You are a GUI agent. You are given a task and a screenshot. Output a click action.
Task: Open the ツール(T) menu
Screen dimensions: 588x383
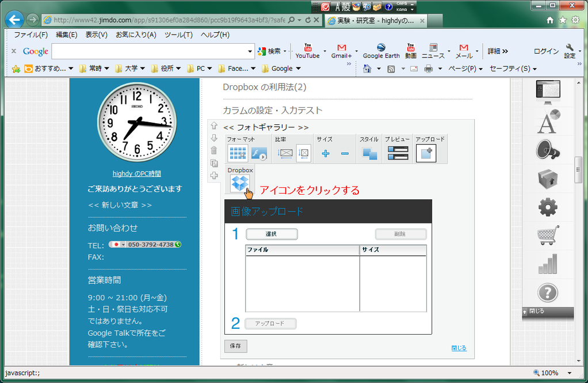(x=178, y=35)
